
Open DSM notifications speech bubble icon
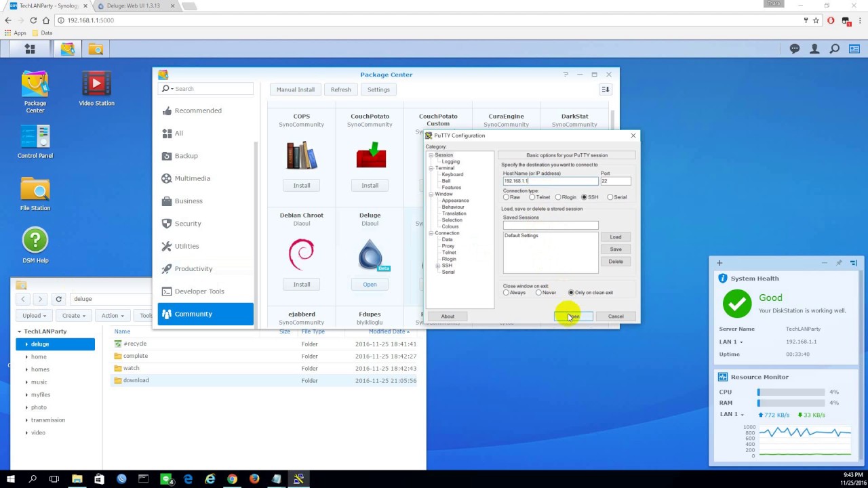[x=795, y=49]
